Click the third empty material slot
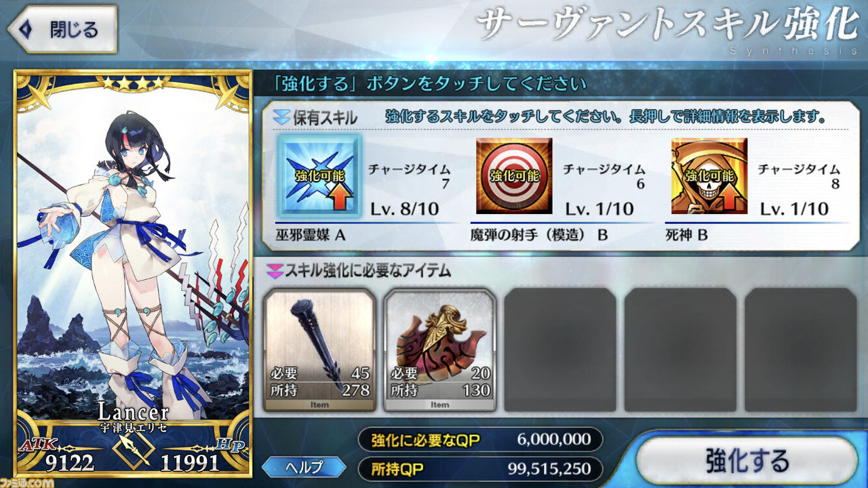Screen dimensions: 868x488 [x=560, y=350]
